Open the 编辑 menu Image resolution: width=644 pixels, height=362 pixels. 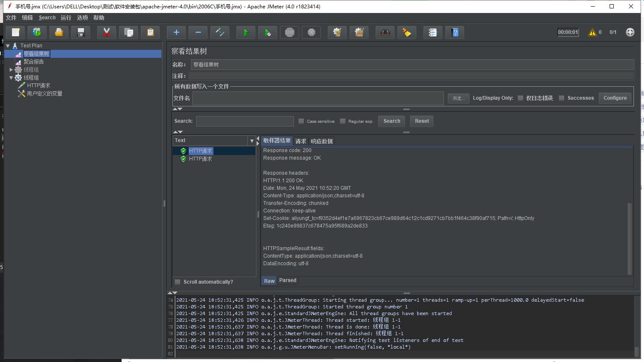(x=27, y=18)
